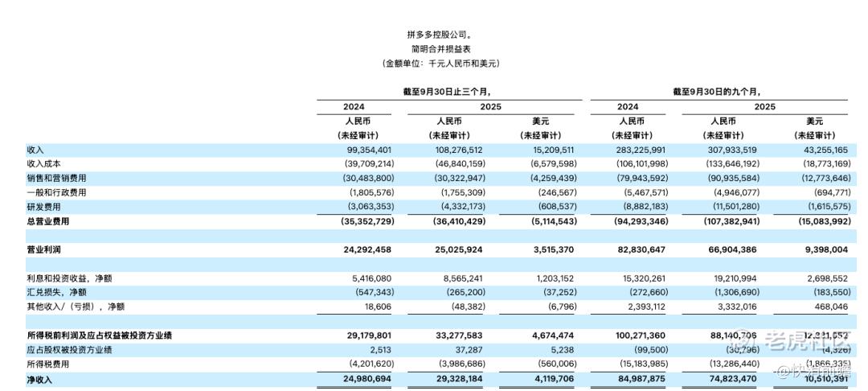Click the other income value 18,606
868x391 pixels.
[x=378, y=307]
